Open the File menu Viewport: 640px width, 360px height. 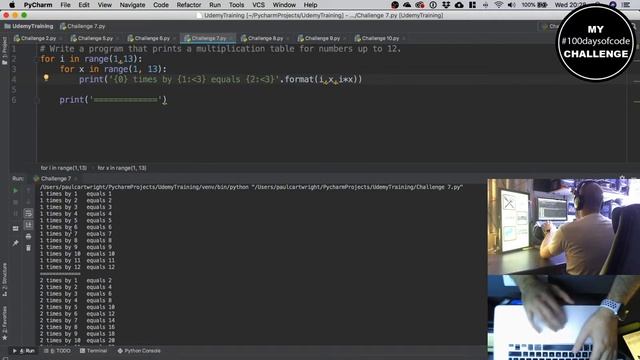coord(65,5)
